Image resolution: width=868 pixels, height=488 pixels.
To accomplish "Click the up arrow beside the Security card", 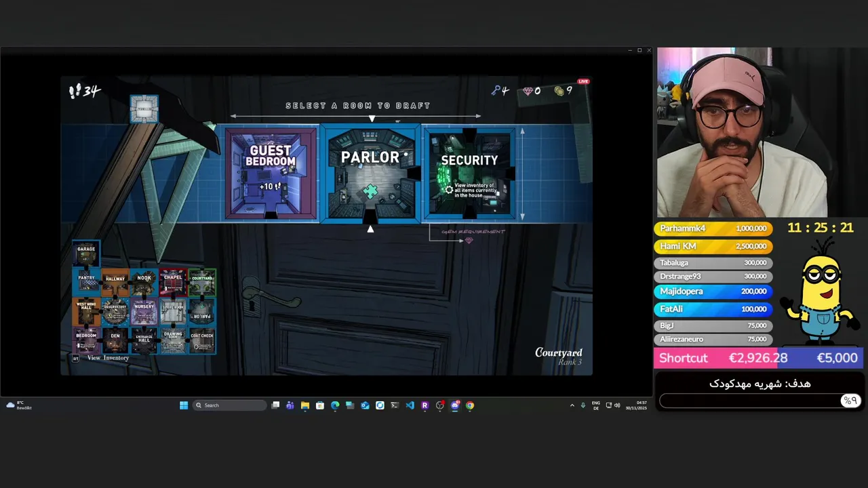I will click(x=522, y=131).
